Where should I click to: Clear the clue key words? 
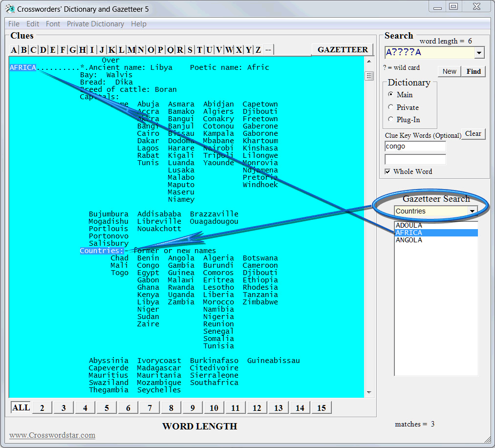coord(473,134)
